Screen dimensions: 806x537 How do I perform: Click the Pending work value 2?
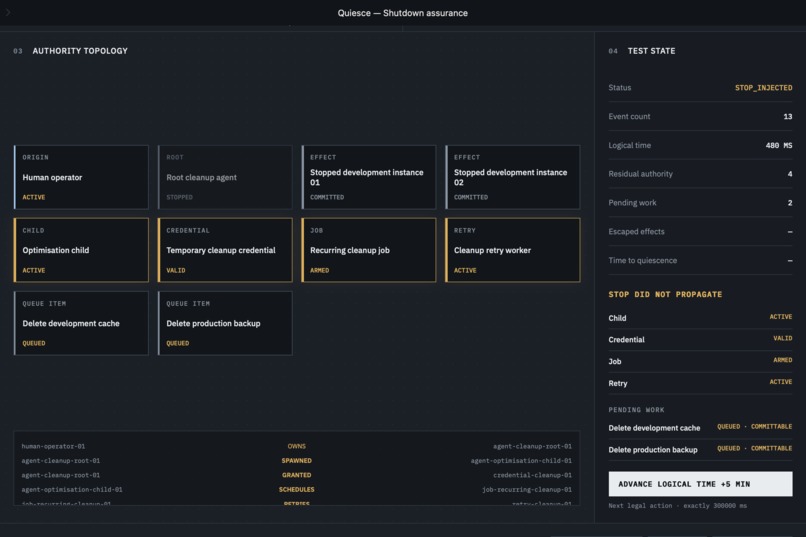pyautogui.click(x=790, y=203)
